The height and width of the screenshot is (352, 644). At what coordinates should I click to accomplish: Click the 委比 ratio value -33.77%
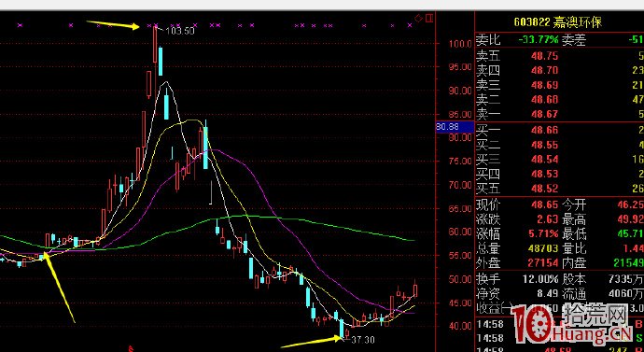[539, 40]
